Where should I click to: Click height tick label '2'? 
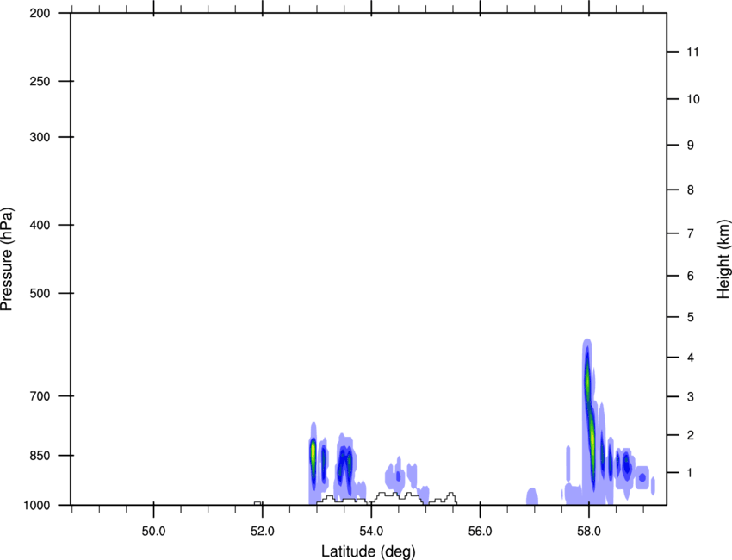click(691, 435)
